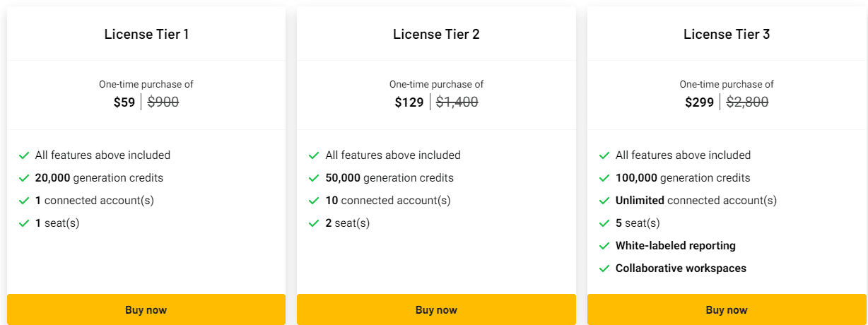
Task: Click the crossed-out $2,800 price
Action: click(747, 102)
